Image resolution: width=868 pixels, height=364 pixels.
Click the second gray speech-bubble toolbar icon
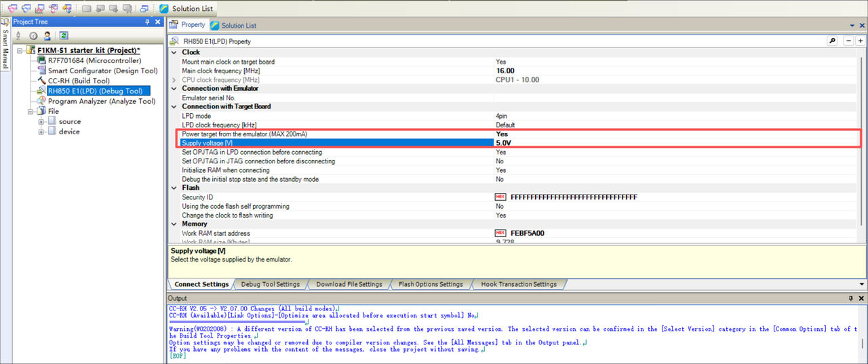pyautogui.click(x=114, y=9)
